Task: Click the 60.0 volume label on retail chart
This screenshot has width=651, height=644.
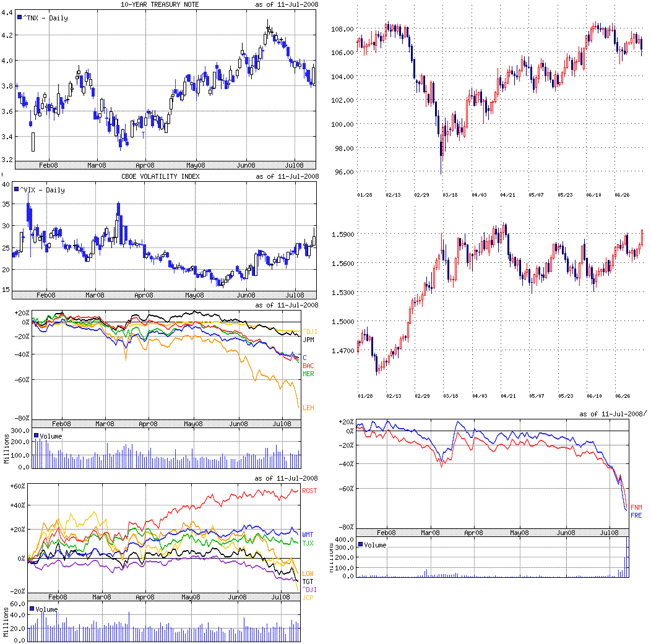Action: click(x=18, y=603)
